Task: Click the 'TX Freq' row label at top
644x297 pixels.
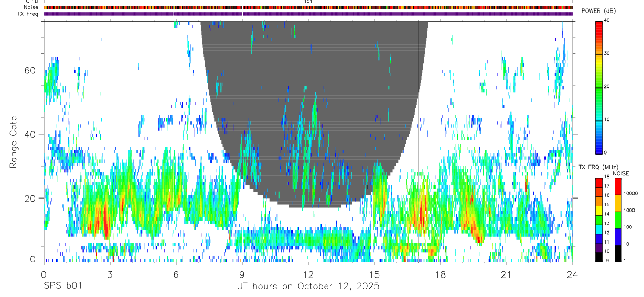Action: click(28, 14)
